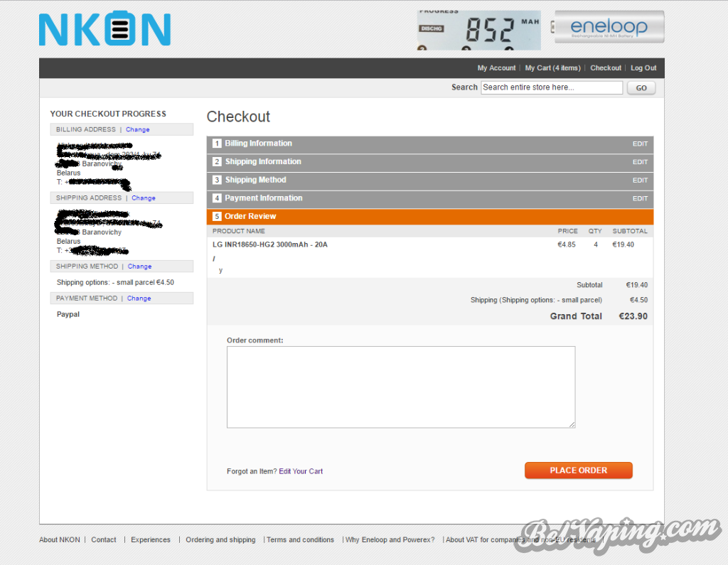This screenshot has width=728, height=565.
Task: Select shipping options small parcel €4.50 text
Action: tap(115, 282)
